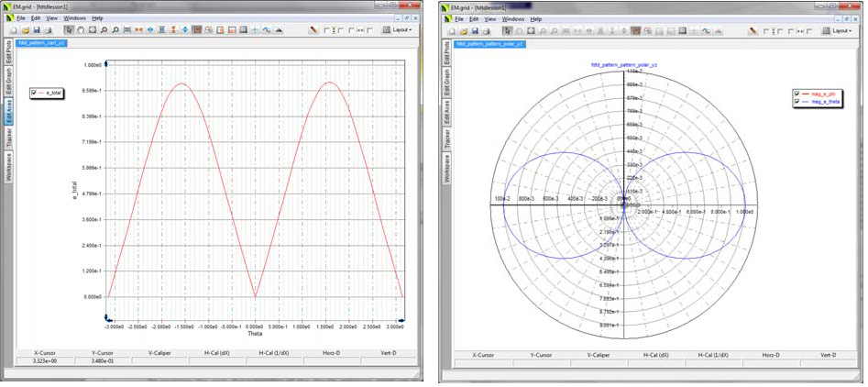
Task: Click the pencil edit icon in left window
Action: [x=313, y=30]
